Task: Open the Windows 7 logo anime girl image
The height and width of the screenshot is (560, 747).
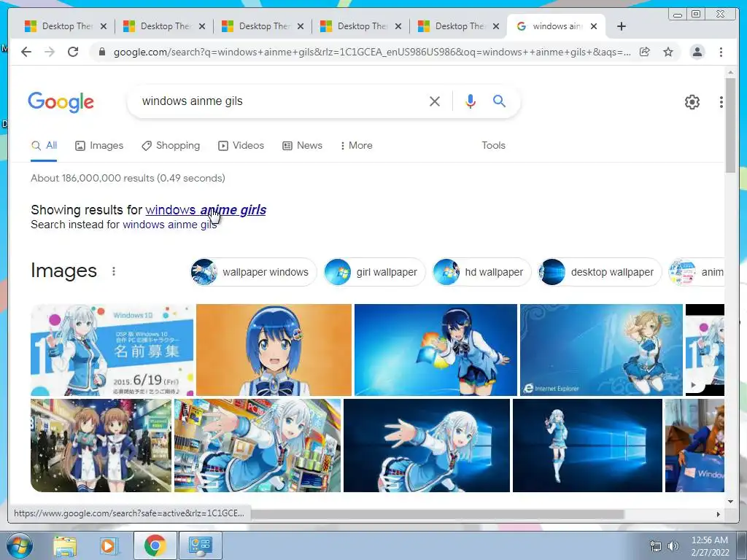Action: coord(436,350)
